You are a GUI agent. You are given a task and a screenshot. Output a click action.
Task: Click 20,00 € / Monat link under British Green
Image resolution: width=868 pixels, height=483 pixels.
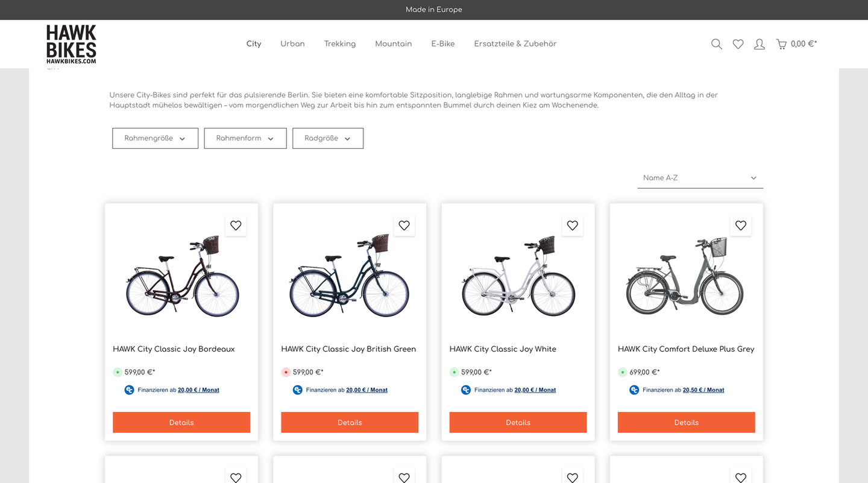[366, 390]
